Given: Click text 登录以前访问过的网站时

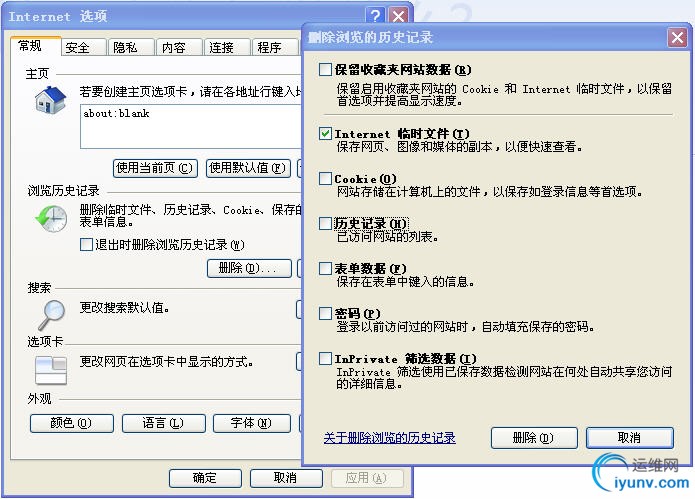Looking at the screenshot, I should coord(402,327).
